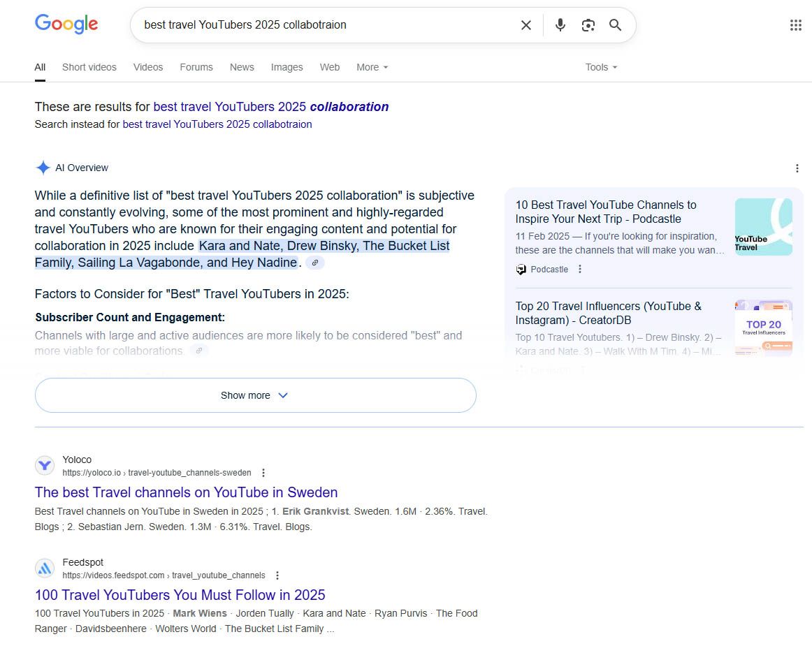This screenshot has width=812, height=646.
Task: Open AI Overview three-dot options menu
Action: point(797,168)
